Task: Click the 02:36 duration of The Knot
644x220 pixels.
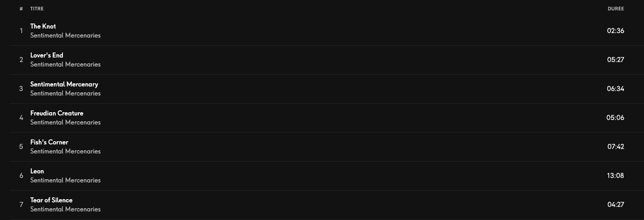Action: (615, 31)
